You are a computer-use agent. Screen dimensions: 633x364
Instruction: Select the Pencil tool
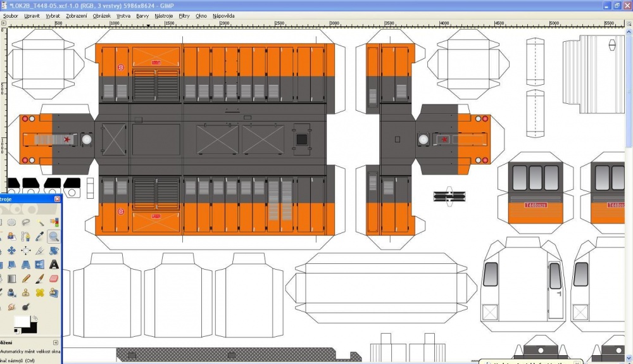click(x=26, y=279)
